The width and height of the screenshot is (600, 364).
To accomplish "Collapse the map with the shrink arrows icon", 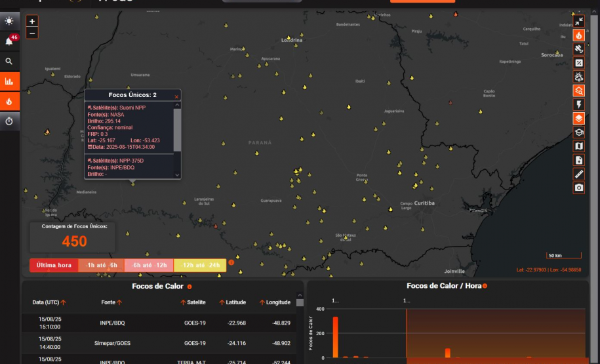I will (579, 22).
